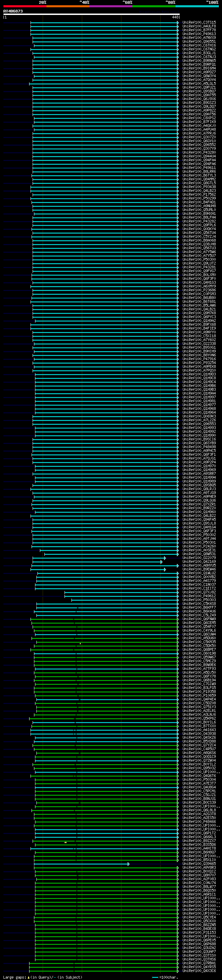
Task: Select hit label UniRef100_P31153
Action: [199, 932]
